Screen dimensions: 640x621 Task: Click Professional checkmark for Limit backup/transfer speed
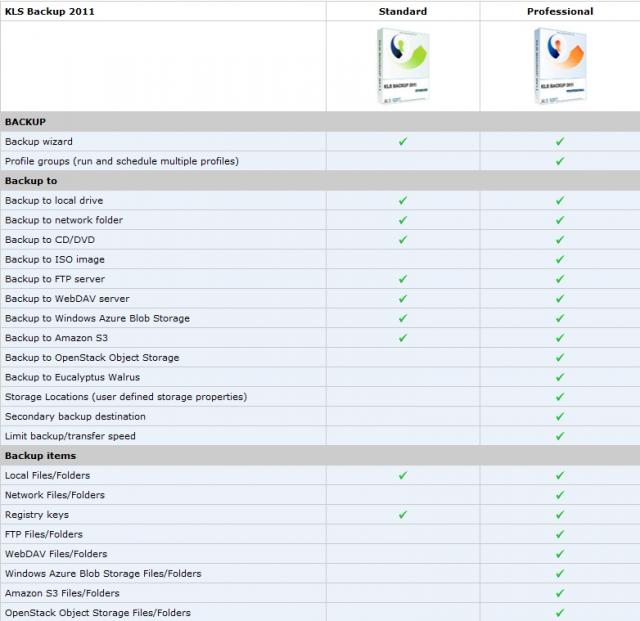[x=560, y=436]
